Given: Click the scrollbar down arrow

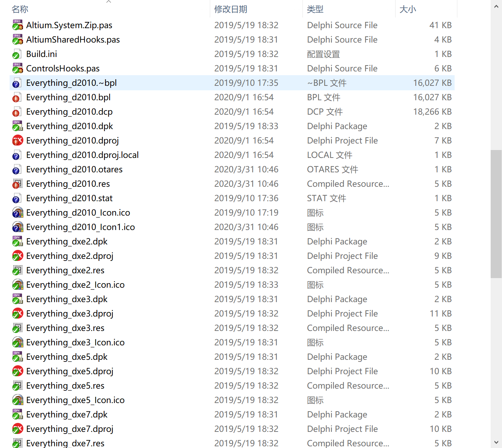Looking at the screenshot, I should pyautogui.click(x=496, y=442).
